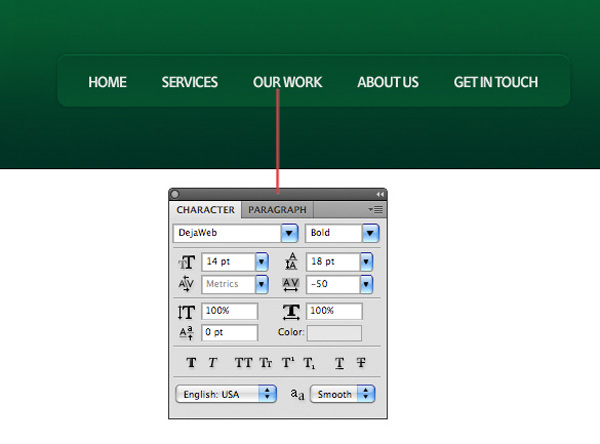The height and width of the screenshot is (444, 600).
Task: Click the Color: label text
Action: pyautogui.click(x=291, y=332)
